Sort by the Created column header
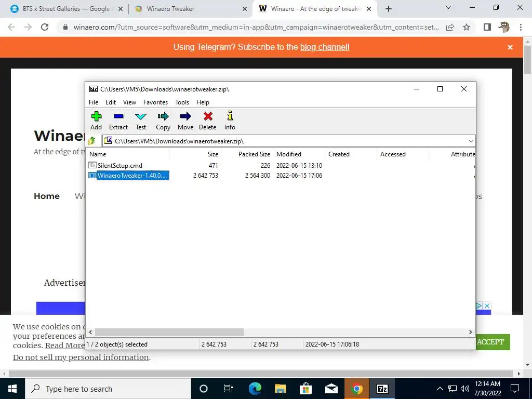Image resolution: width=532 pixels, height=399 pixels. point(351,154)
